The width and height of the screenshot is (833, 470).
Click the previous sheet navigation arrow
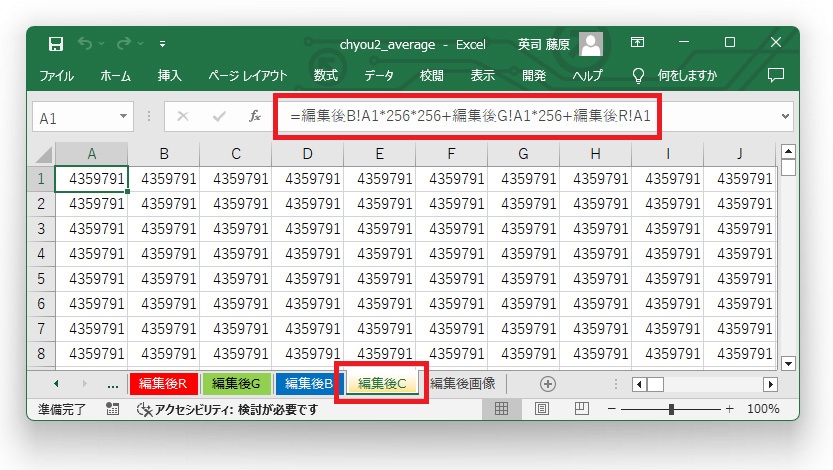pos(56,383)
